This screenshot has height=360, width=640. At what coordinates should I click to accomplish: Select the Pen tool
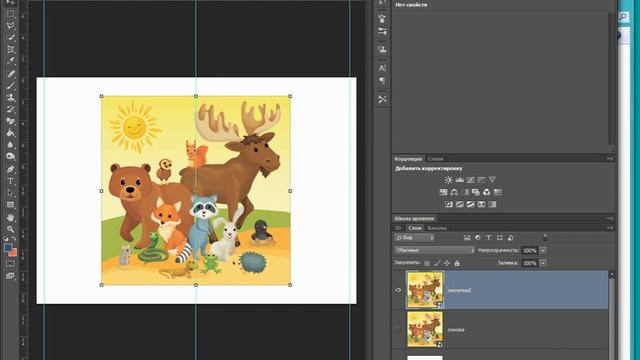(10, 169)
